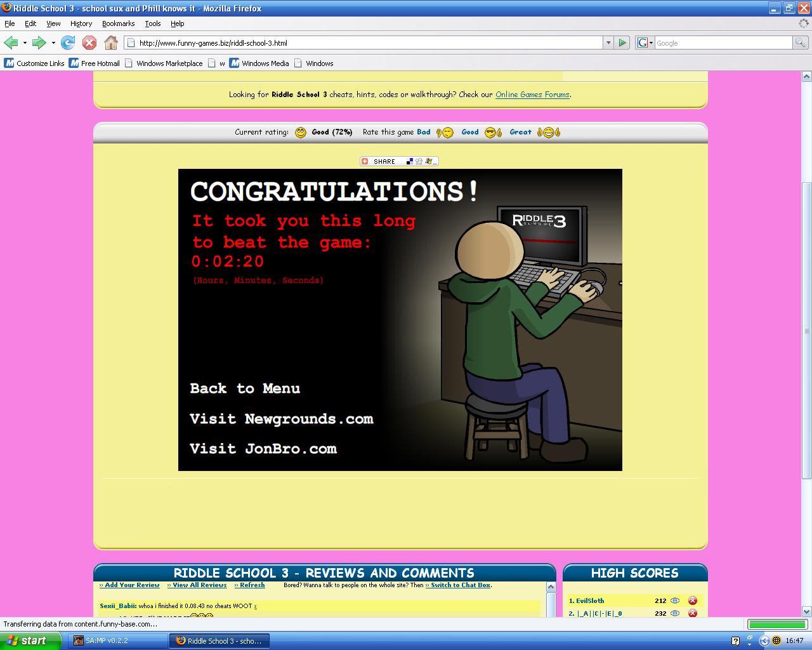Click the Switch to Chat Box link

458,585
